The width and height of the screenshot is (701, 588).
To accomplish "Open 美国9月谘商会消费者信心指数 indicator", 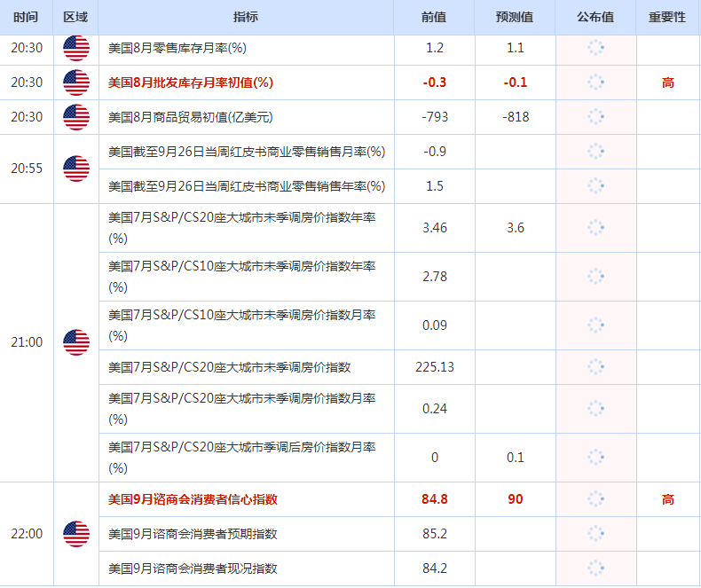I will (193, 499).
